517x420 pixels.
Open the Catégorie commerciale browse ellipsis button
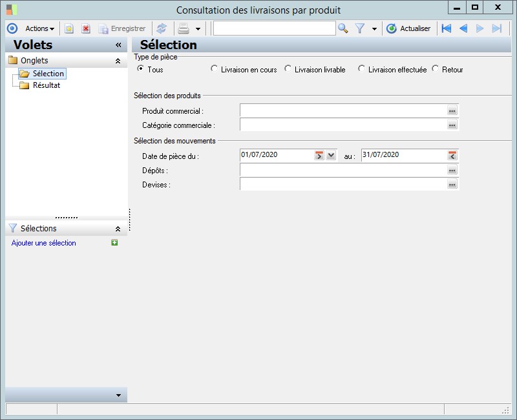(x=452, y=125)
